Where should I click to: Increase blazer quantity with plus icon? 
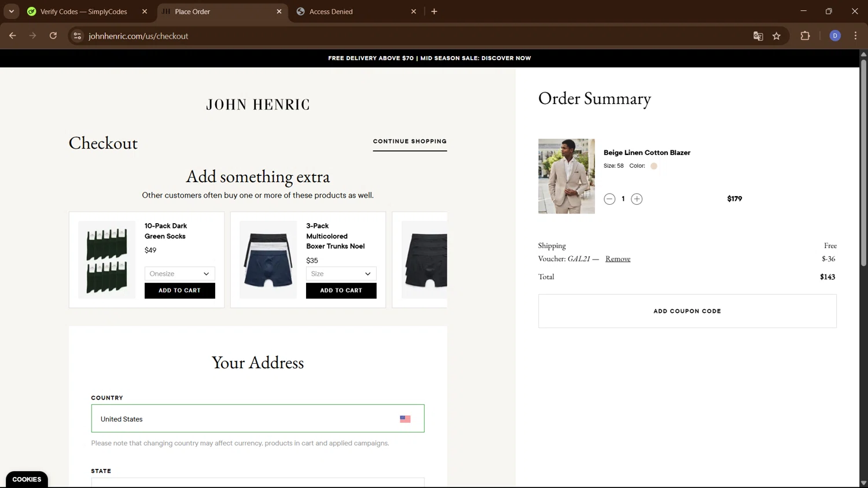tap(637, 199)
